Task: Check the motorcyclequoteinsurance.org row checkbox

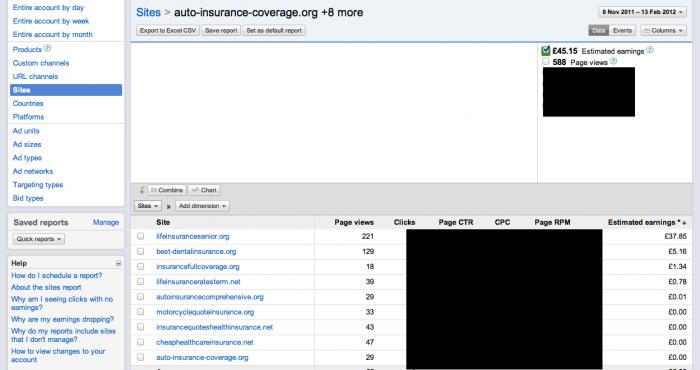Action: tap(141, 312)
